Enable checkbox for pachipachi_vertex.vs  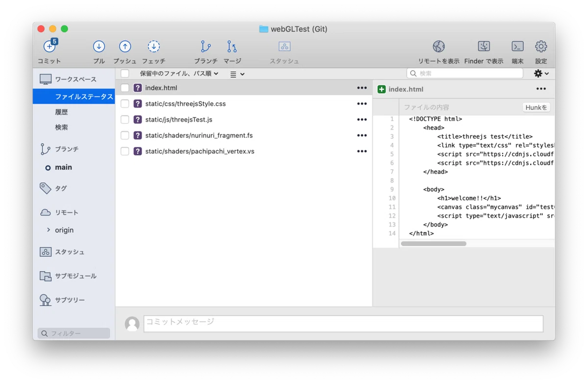point(125,152)
